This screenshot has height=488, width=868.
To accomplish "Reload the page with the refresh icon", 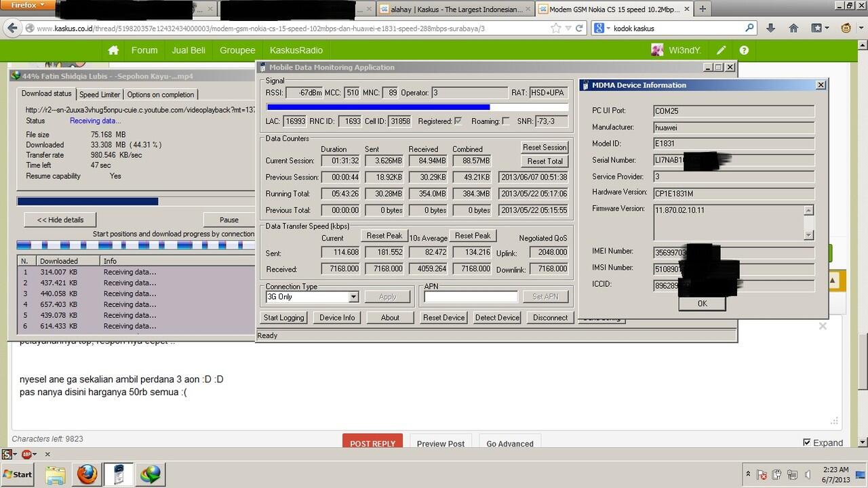I will (x=580, y=28).
